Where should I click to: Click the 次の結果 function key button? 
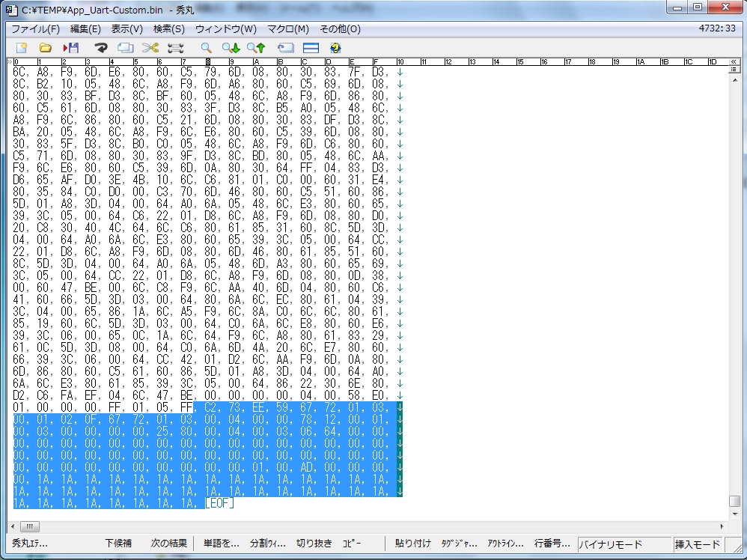pyautogui.click(x=169, y=544)
